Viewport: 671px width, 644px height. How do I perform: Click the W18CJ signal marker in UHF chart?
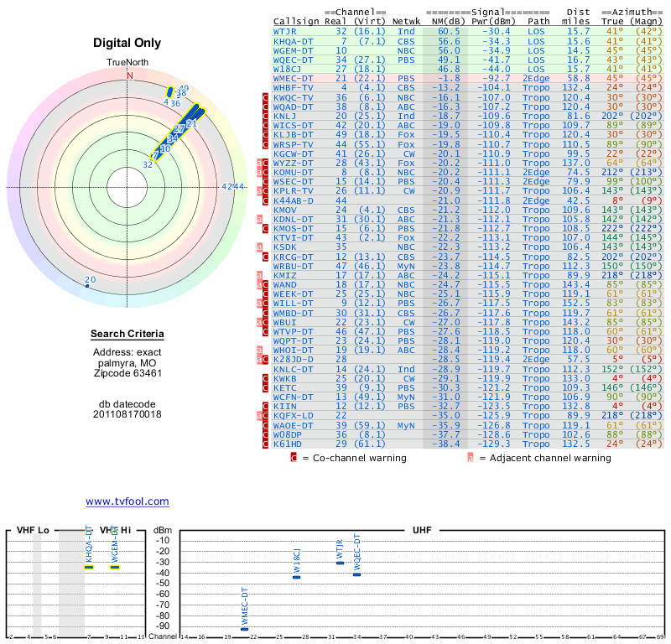(297, 577)
